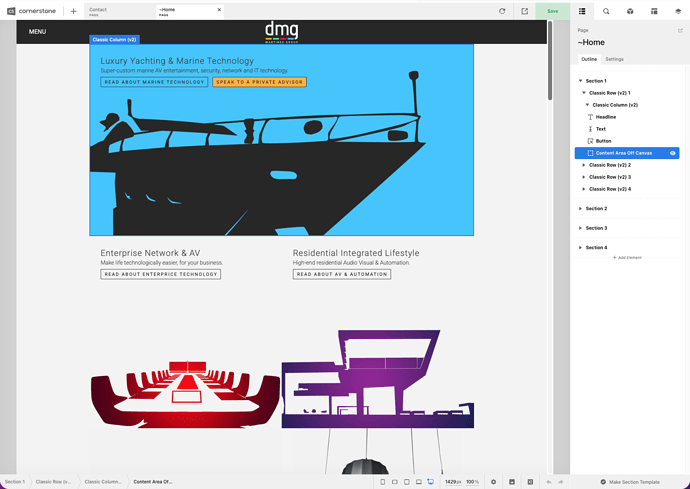The height and width of the screenshot is (489, 690).
Task: Click the preview vertical scrollbar
Action: (550, 61)
